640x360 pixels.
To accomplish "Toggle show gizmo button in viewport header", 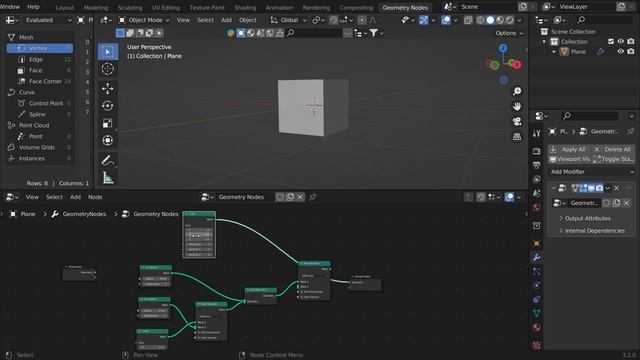I will (x=423, y=20).
